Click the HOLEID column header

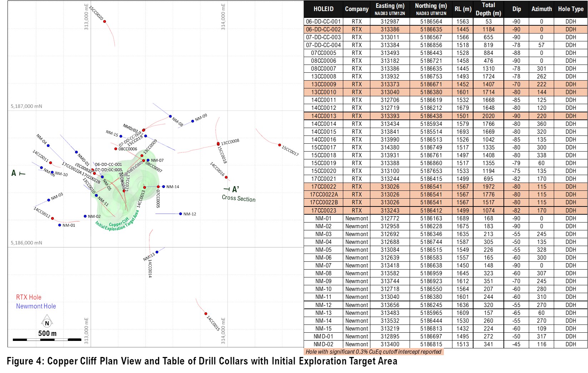pos(323,9)
